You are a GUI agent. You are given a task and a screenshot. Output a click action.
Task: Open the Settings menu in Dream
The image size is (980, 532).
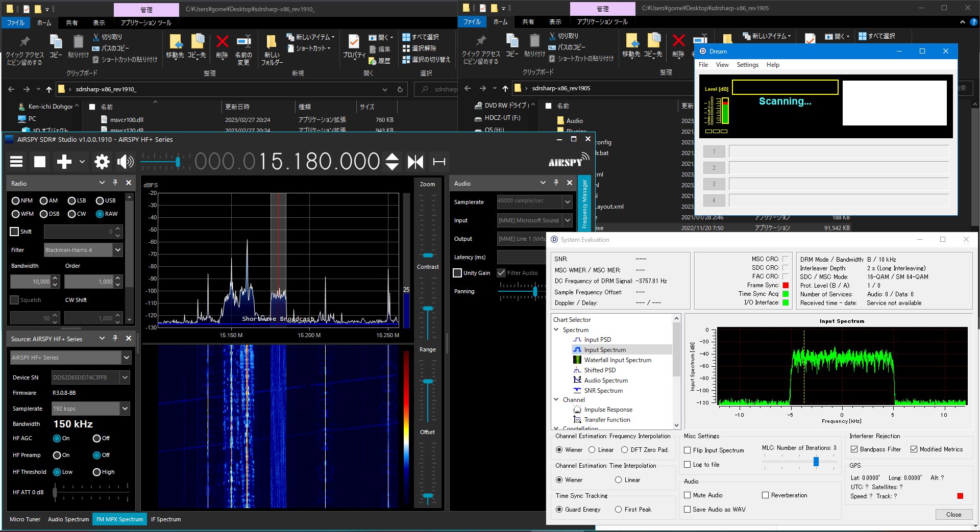(x=747, y=65)
